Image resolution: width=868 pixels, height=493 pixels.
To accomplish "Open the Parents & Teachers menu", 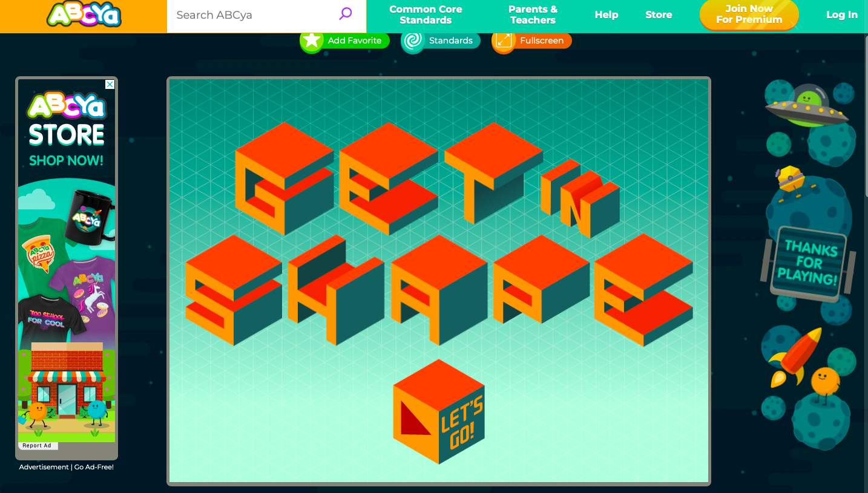I will pyautogui.click(x=532, y=15).
